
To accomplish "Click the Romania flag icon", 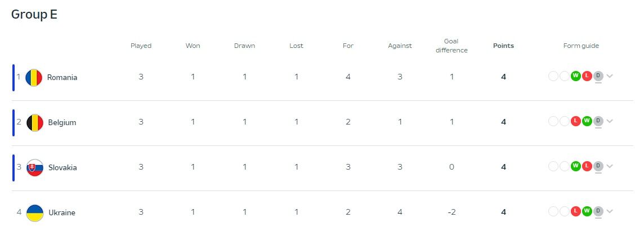I will 35,77.
